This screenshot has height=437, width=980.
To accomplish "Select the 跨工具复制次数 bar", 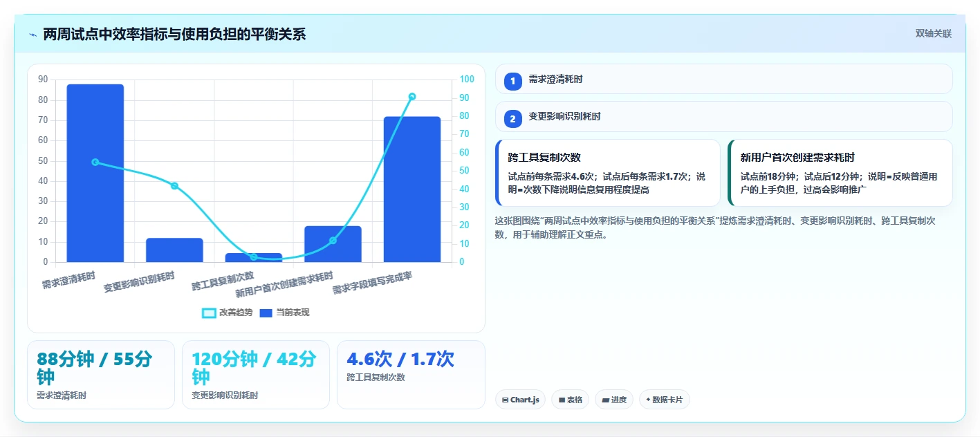I will pyautogui.click(x=254, y=258).
